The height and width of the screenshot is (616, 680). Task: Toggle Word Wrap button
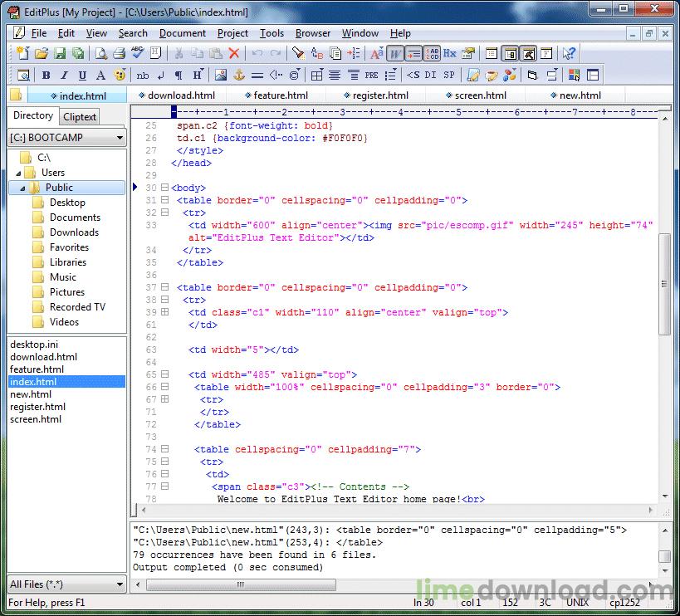(395, 54)
